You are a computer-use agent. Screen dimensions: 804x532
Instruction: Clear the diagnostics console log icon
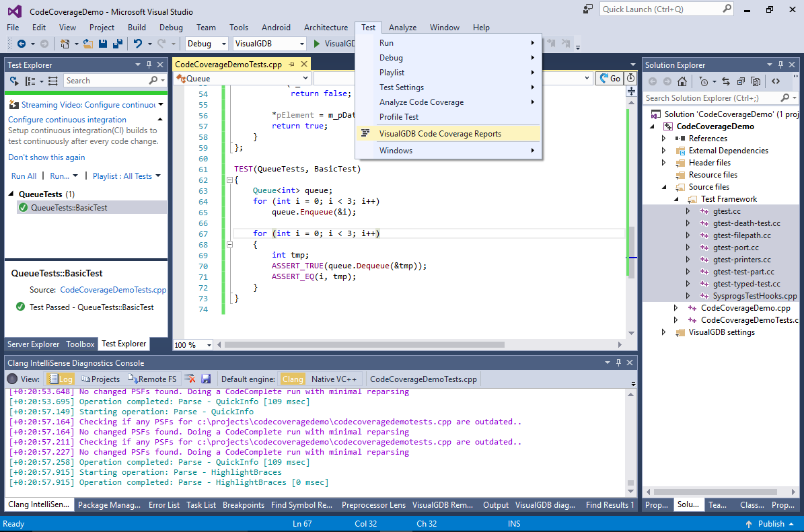click(x=190, y=379)
